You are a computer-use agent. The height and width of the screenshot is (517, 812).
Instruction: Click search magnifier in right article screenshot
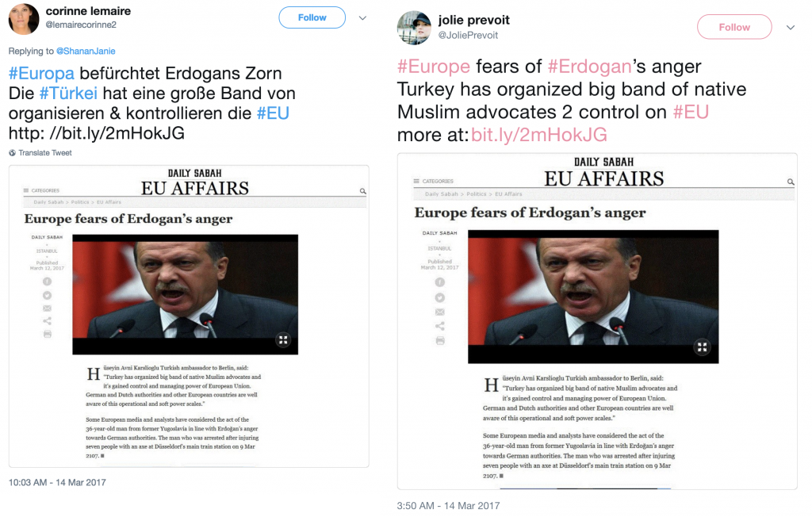point(791,182)
